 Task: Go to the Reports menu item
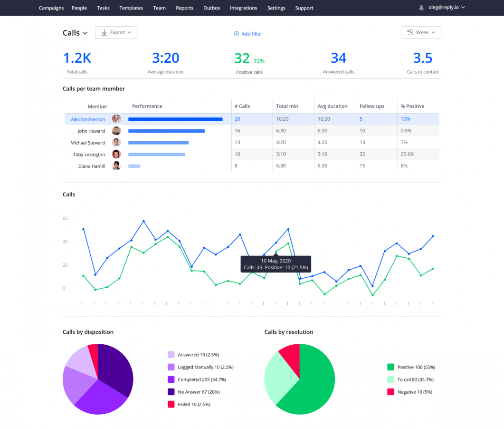pyautogui.click(x=184, y=8)
